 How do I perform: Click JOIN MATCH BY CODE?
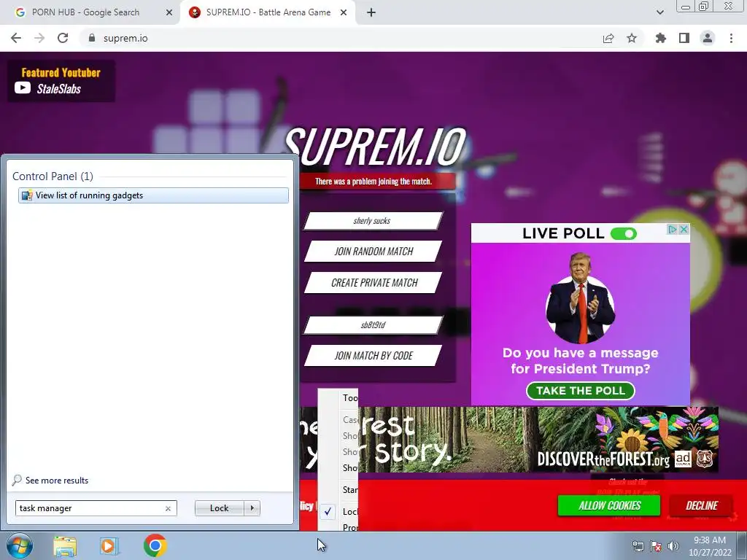(x=373, y=356)
